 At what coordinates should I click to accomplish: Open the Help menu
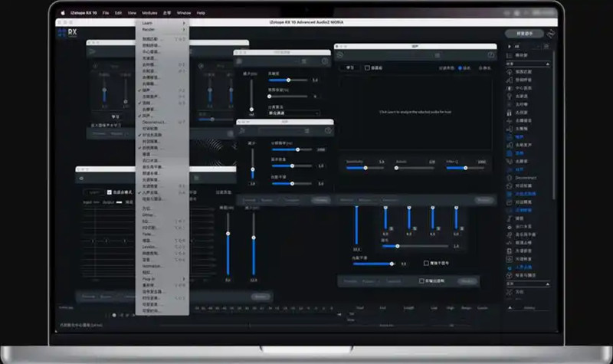coord(201,13)
